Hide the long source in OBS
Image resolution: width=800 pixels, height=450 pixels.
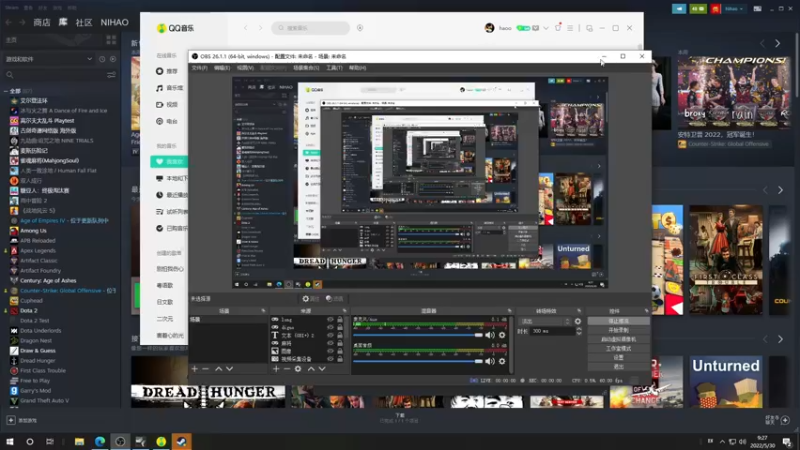(x=330, y=320)
